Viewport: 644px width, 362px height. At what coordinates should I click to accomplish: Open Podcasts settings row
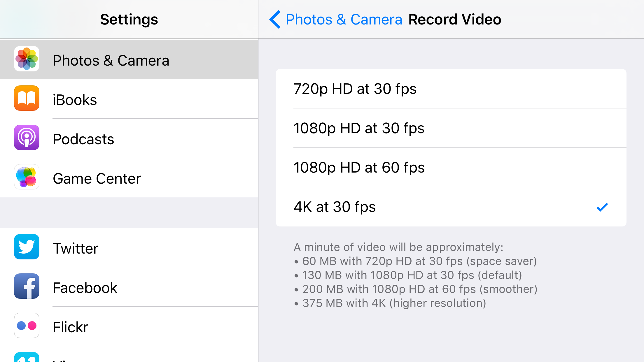click(x=129, y=138)
